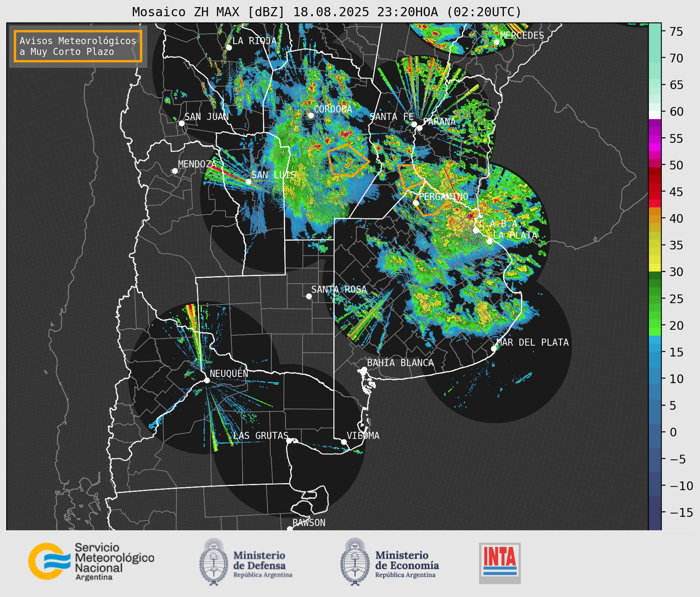The image size is (700, 597).
Task: Click the Ministerio de Defensa emblem
Action: pos(213,562)
